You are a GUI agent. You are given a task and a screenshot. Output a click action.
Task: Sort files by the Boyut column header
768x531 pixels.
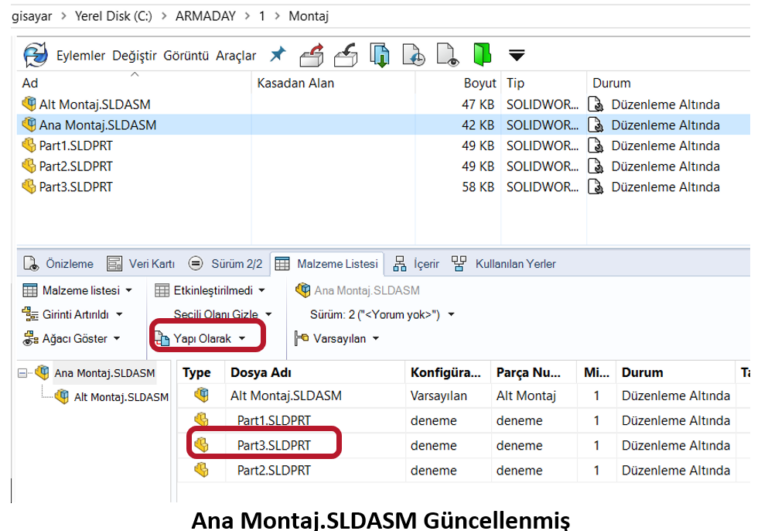[479, 83]
